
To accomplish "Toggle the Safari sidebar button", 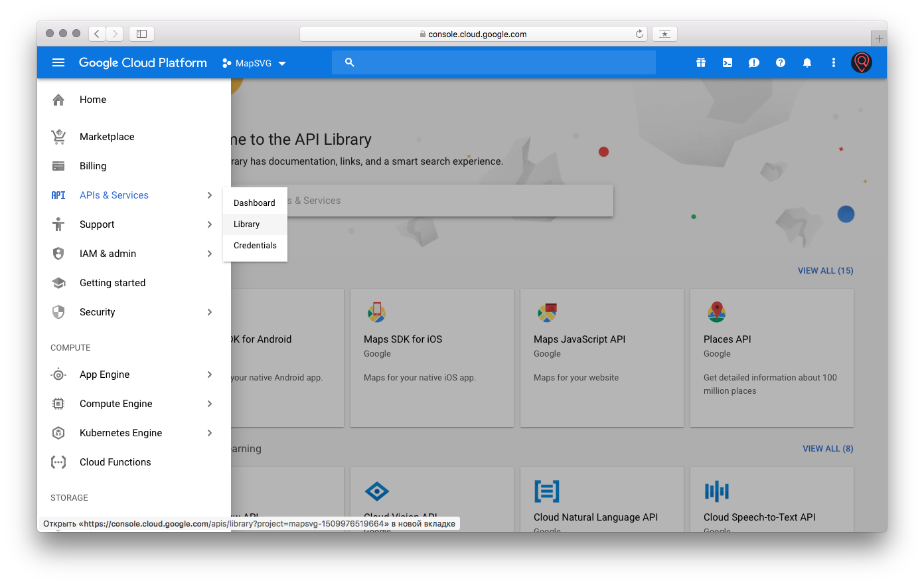I will (141, 33).
